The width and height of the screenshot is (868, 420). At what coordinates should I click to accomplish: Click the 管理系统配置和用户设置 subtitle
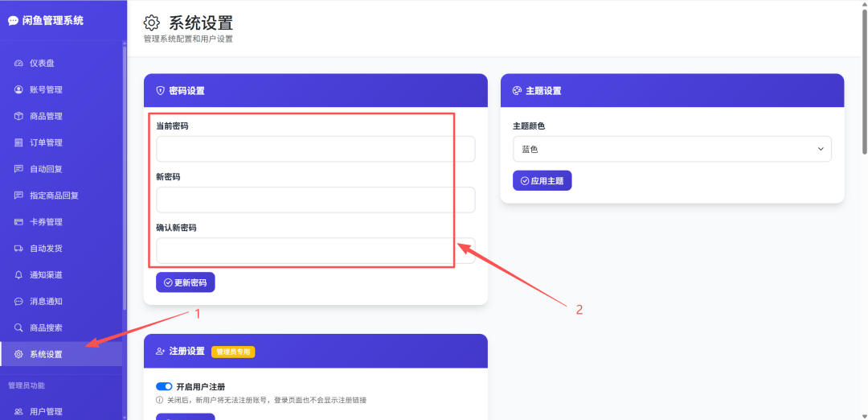(188, 39)
